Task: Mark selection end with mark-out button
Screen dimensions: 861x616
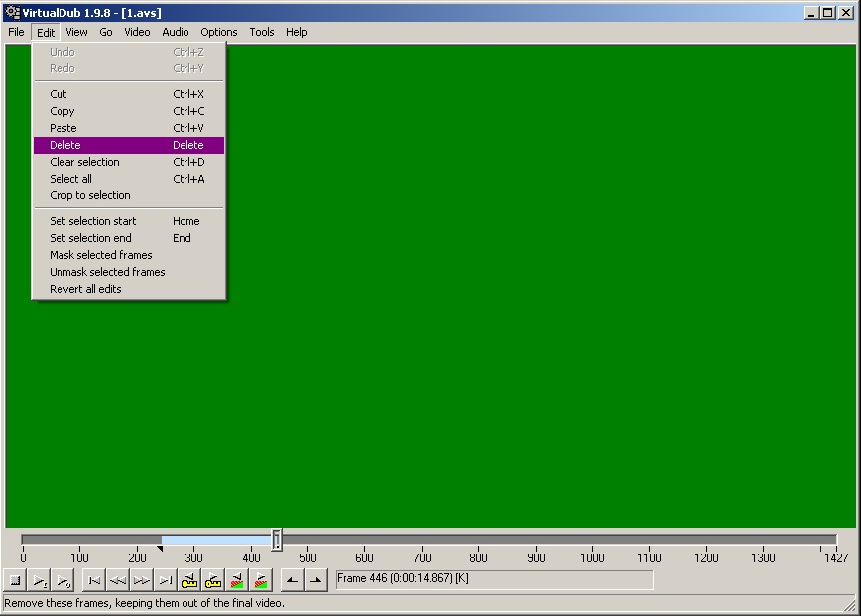Action: pyautogui.click(x=315, y=580)
